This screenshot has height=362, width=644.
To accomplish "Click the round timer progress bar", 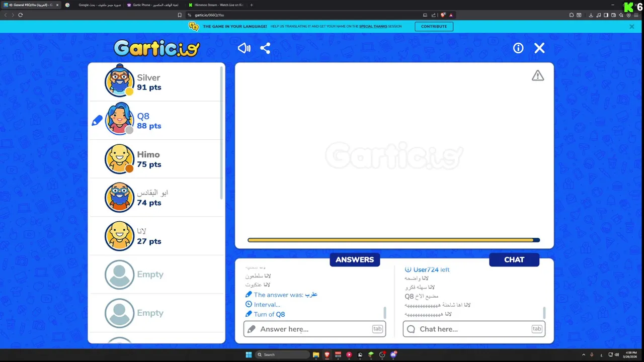I will [393, 240].
